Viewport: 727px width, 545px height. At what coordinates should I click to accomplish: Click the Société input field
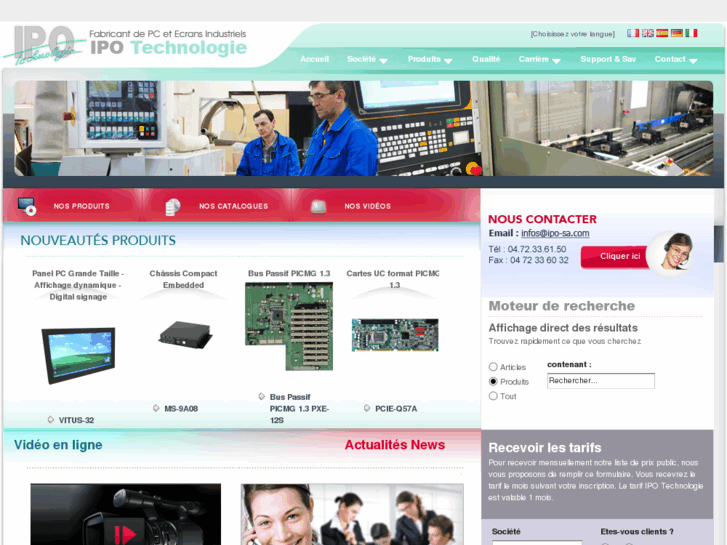click(x=537, y=542)
